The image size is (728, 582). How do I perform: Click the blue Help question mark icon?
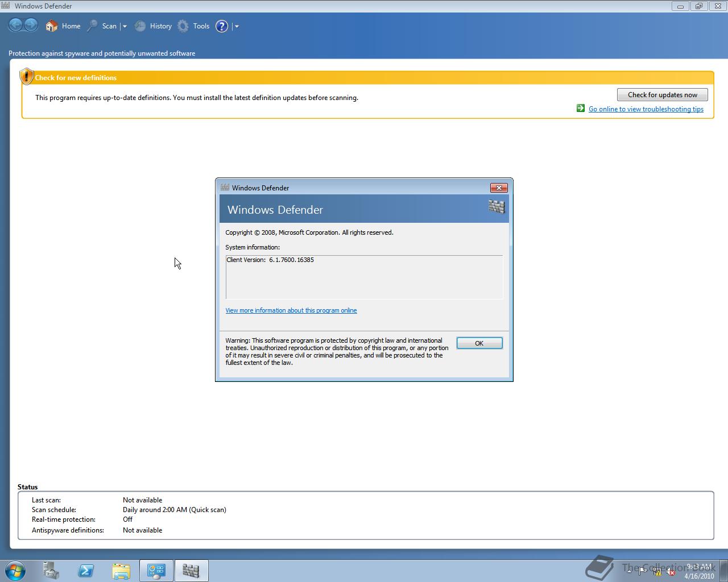point(222,26)
